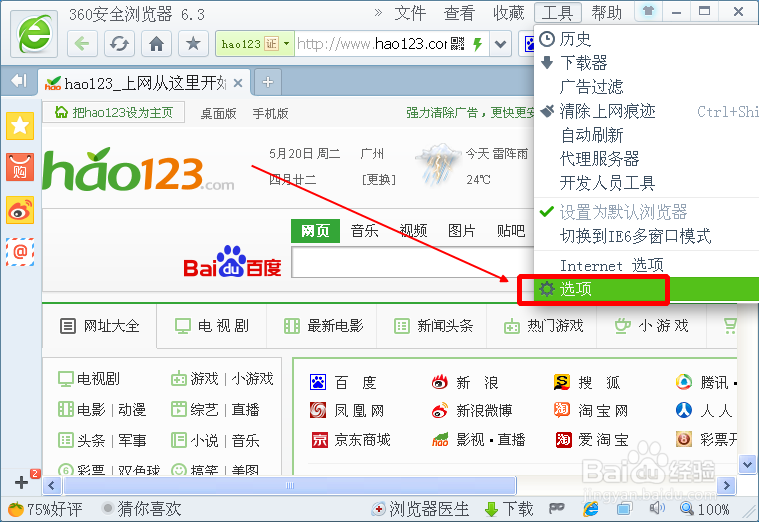Close the hao123 tab
The height and width of the screenshot is (522, 759).
point(238,83)
